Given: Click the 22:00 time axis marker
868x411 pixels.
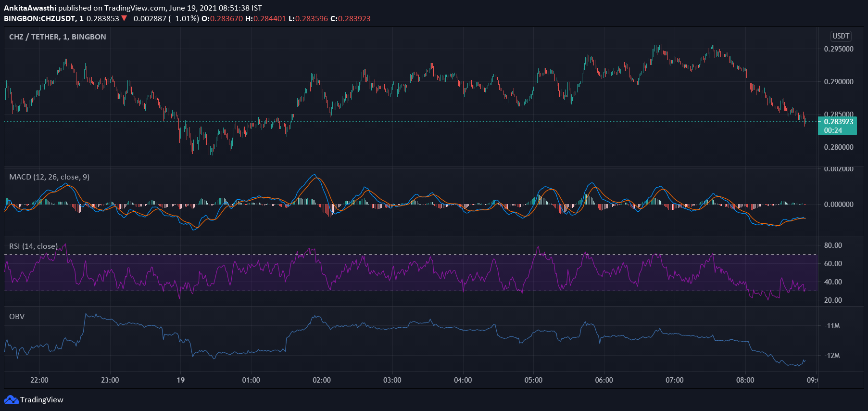Looking at the screenshot, I should tap(39, 380).
